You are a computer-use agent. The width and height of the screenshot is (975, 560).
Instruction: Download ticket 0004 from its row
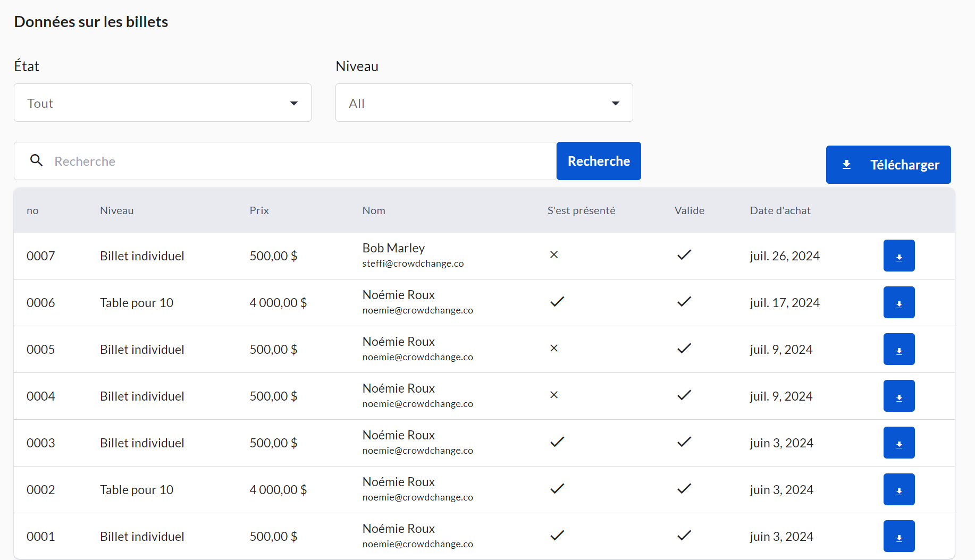(898, 396)
